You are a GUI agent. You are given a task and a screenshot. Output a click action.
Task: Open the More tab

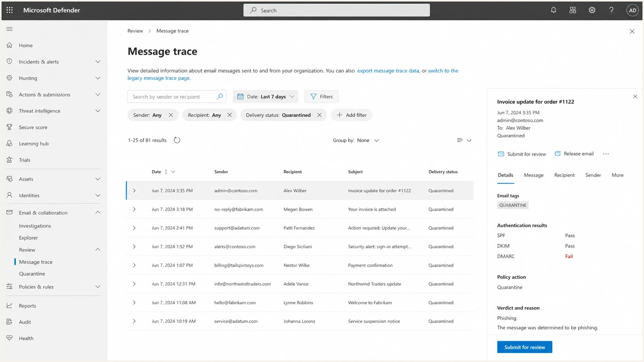[x=617, y=175]
